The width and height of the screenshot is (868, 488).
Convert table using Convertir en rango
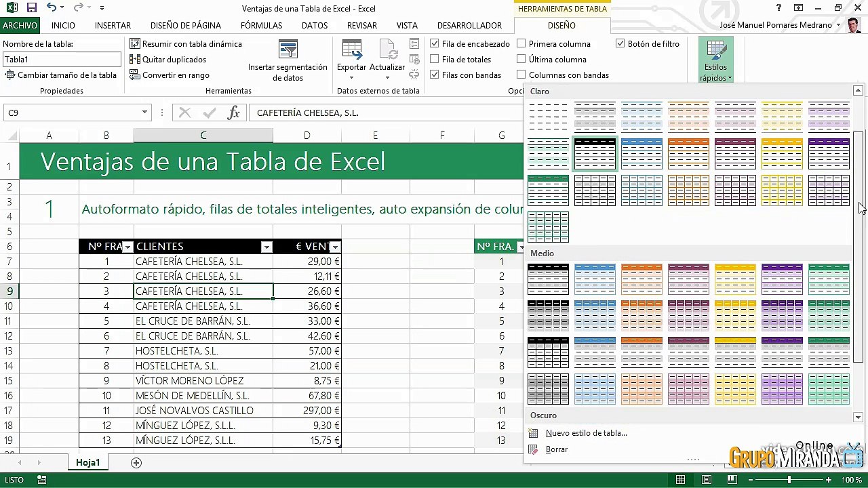(x=170, y=75)
